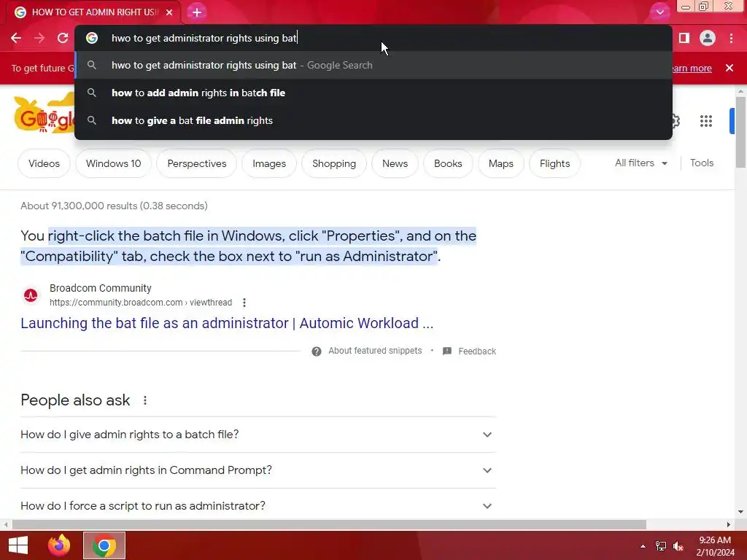
Task: Open a new tab with plus button
Action: pos(197,12)
